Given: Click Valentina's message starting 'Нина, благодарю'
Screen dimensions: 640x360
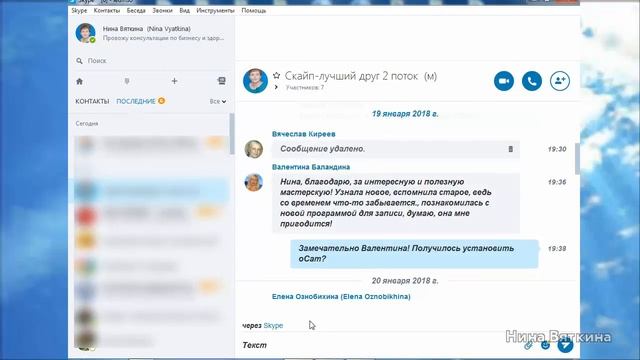Looking at the screenshot, I should tap(396, 203).
